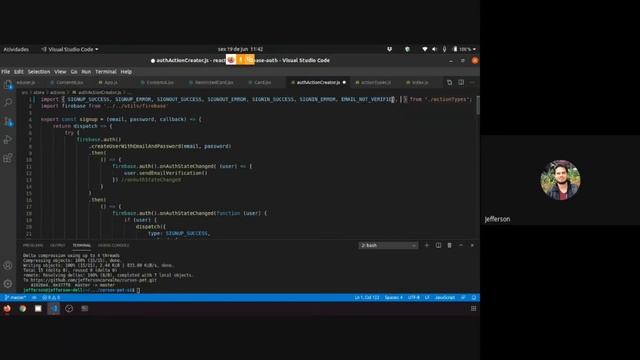Click the open changes icon in editor toolbar

pos(449,82)
